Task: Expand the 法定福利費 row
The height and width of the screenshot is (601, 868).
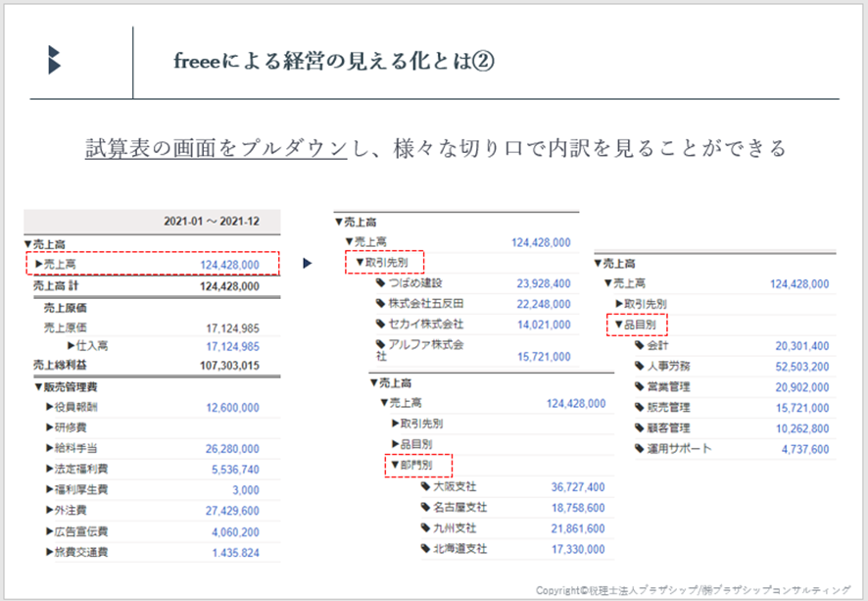Action: (50, 469)
